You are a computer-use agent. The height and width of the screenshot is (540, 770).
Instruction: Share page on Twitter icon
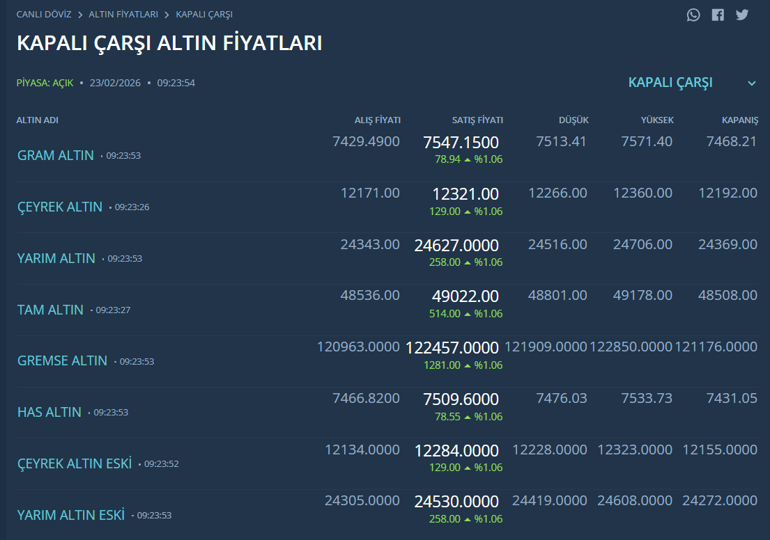(742, 15)
